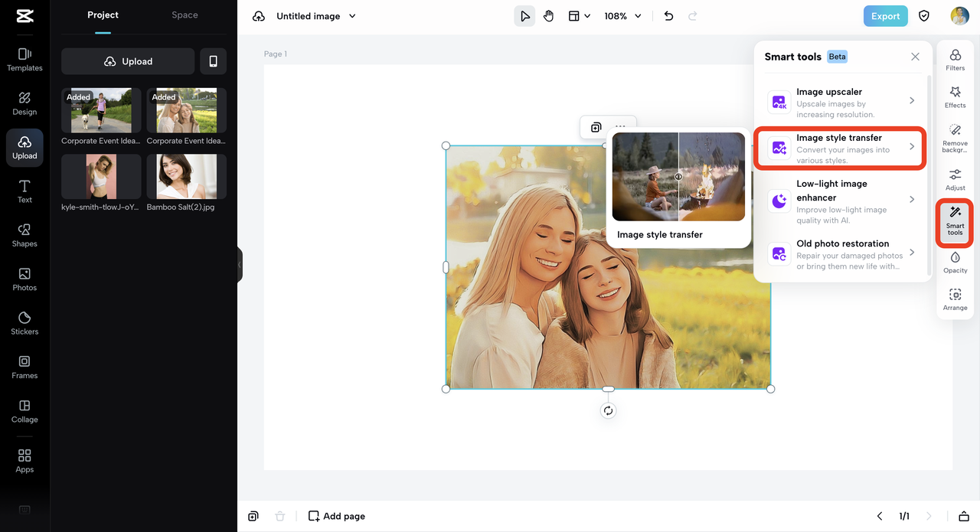Open the Effects tool
Screen dimensions: 980x532
955,96
